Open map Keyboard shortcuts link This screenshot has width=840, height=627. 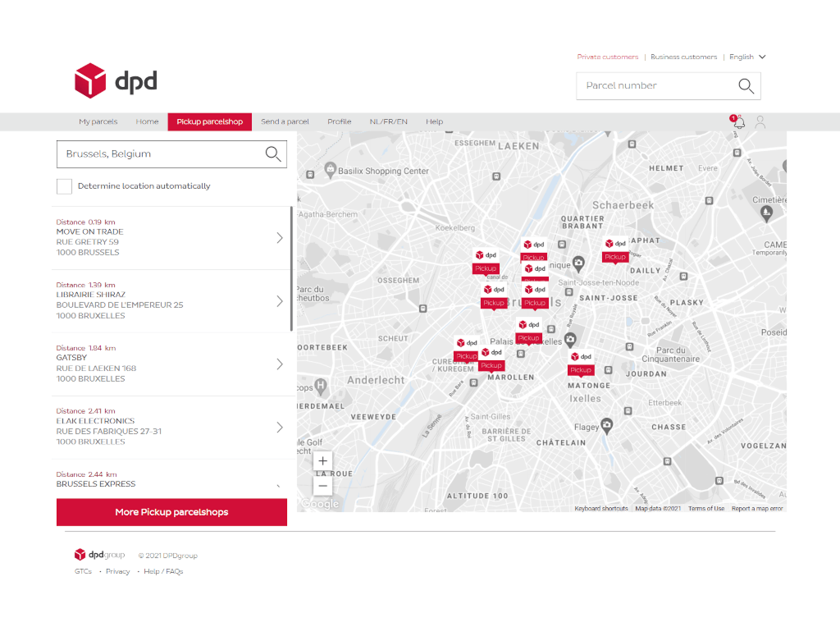(x=601, y=509)
